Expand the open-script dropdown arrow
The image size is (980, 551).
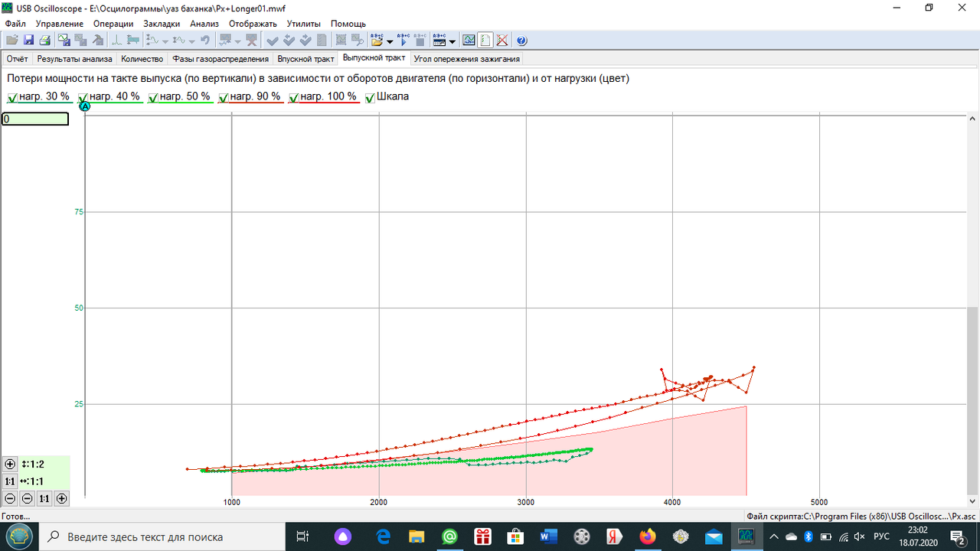[390, 41]
